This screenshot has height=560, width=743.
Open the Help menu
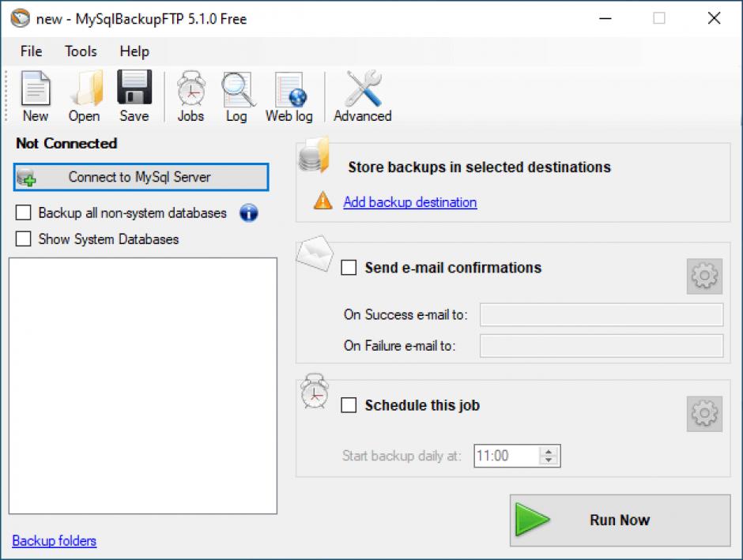click(134, 51)
